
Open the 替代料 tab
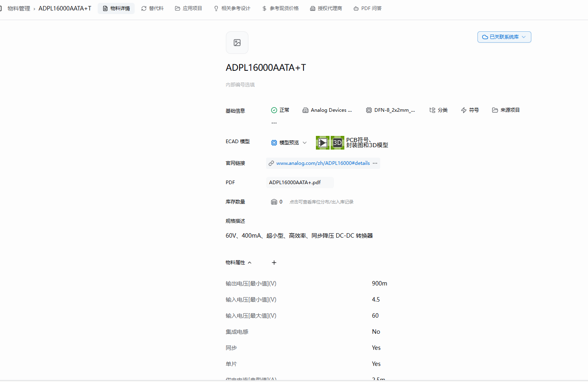click(152, 8)
